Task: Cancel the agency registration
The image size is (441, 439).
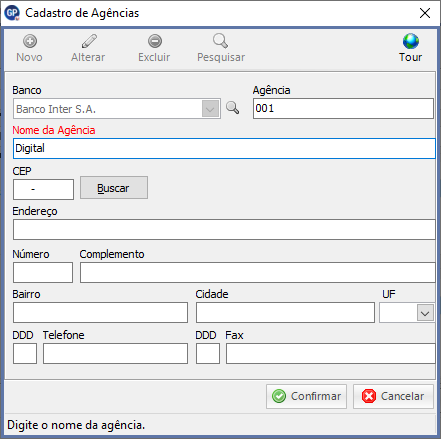Action: pyautogui.click(x=393, y=396)
